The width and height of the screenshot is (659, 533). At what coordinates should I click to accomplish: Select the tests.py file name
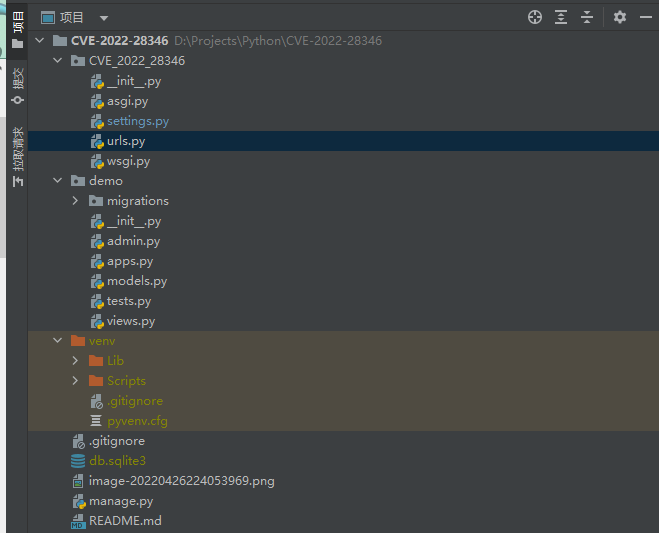pos(129,301)
